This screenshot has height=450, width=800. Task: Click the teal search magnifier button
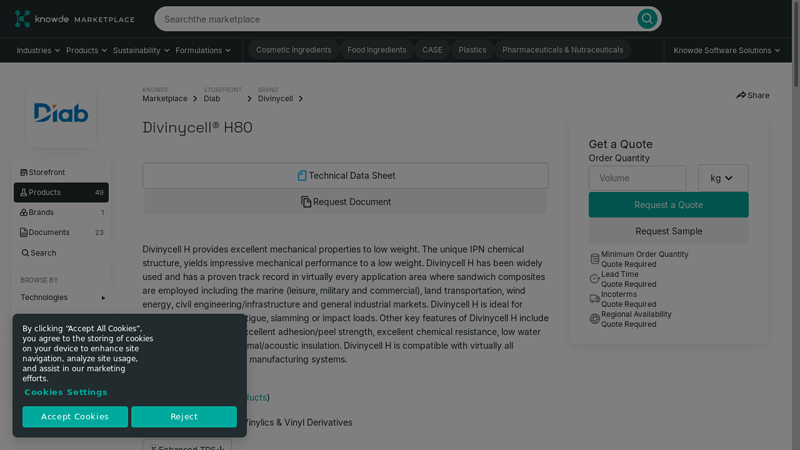pyautogui.click(x=647, y=19)
